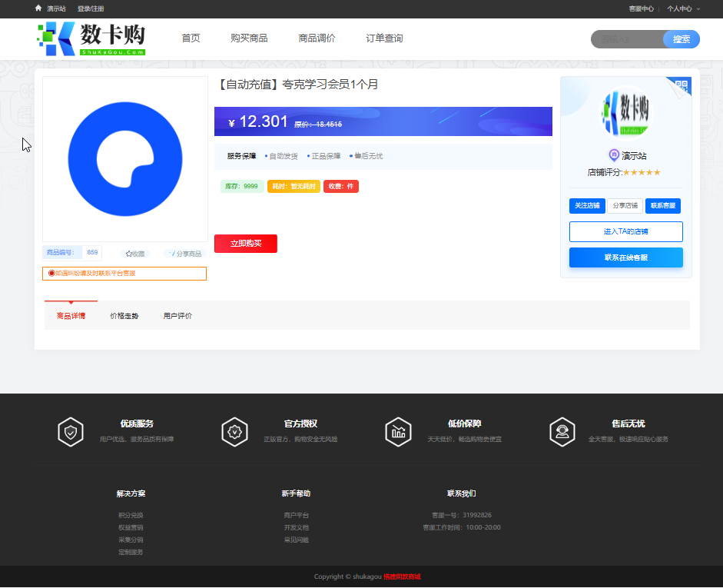Switch to the 用户评价 tab

(177, 316)
